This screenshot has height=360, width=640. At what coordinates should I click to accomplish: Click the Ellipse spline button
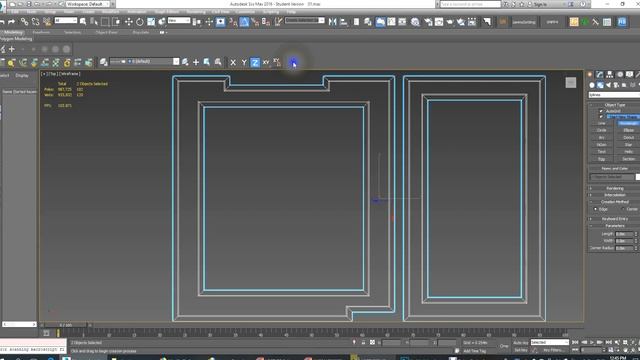628,130
